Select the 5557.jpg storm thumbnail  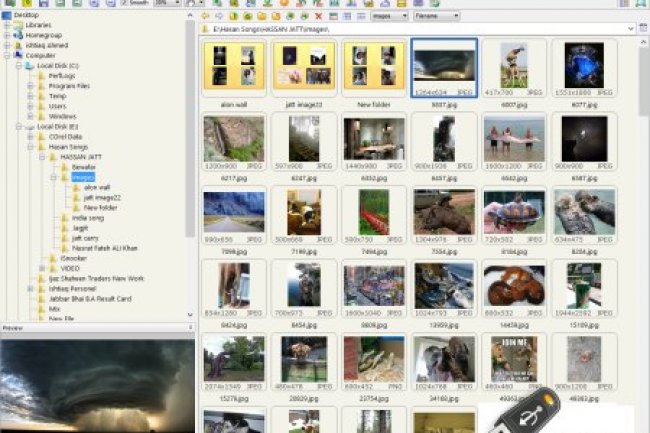coord(443,69)
